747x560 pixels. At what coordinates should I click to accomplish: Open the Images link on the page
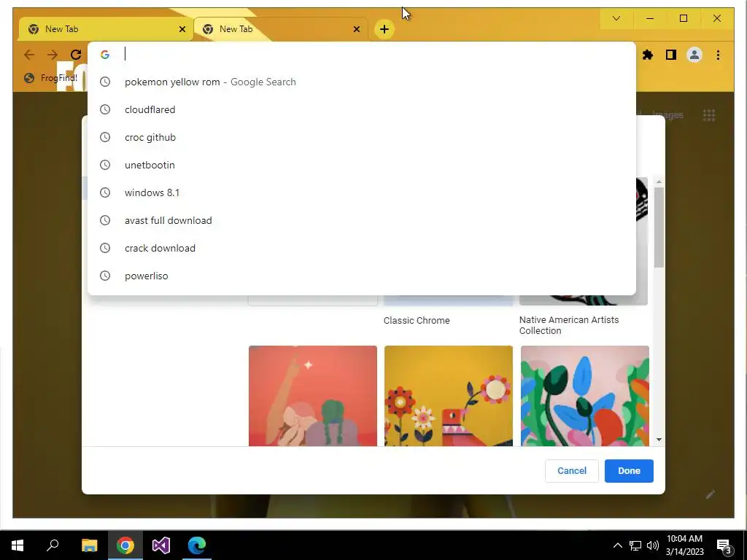click(667, 114)
